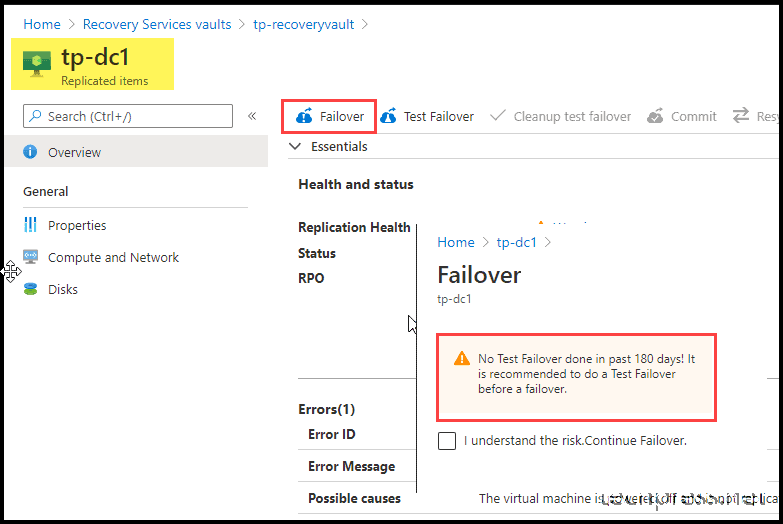Click tp-dc1 in Failover panel breadcrumb

pyautogui.click(x=516, y=242)
